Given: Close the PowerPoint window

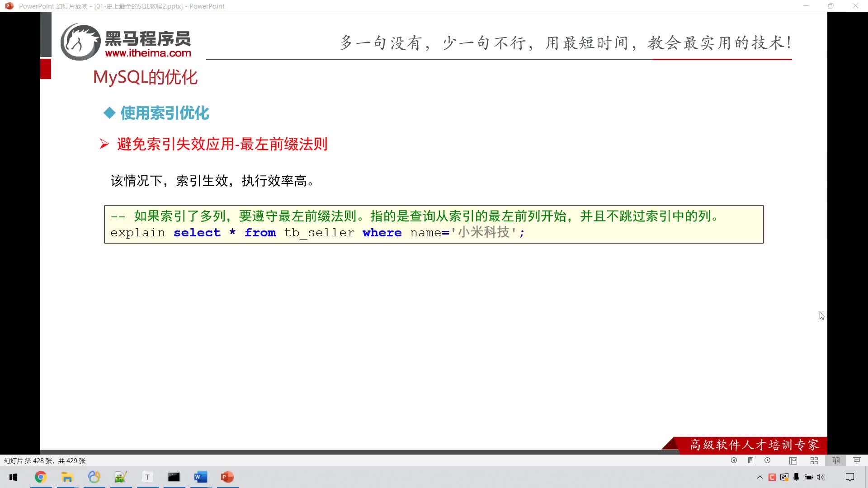Looking at the screenshot, I should coord(855,6).
